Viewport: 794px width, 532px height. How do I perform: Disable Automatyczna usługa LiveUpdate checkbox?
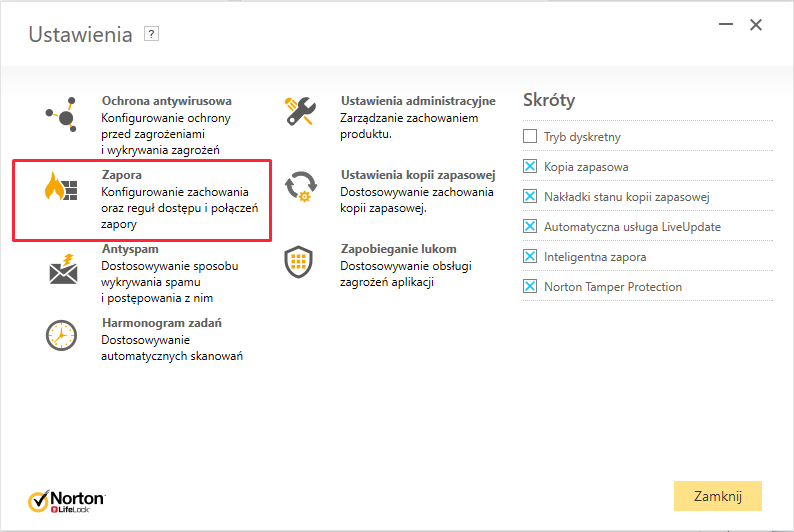pyautogui.click(x=530, y=226)
